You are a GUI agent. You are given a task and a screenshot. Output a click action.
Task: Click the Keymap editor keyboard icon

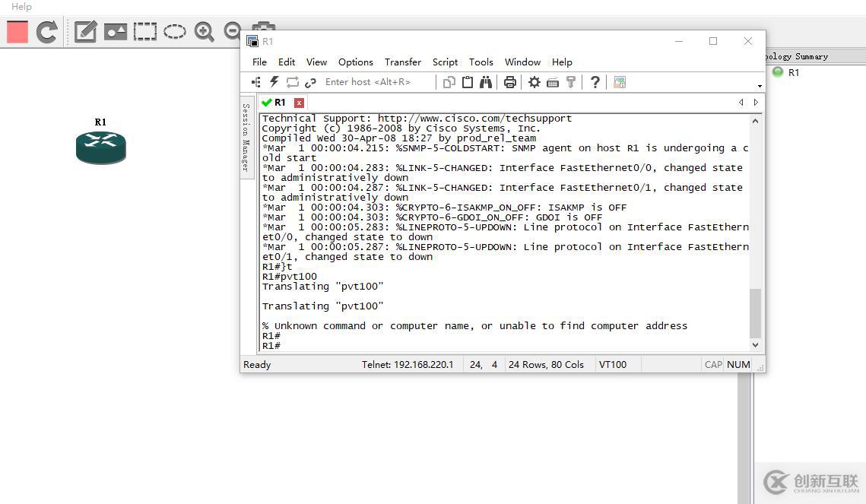(552, 83)
